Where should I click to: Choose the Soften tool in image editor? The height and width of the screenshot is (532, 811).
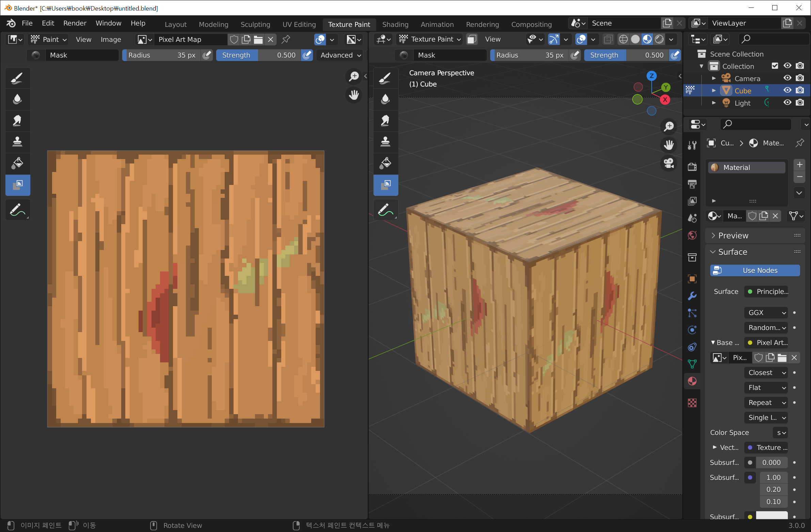(17, 99)
